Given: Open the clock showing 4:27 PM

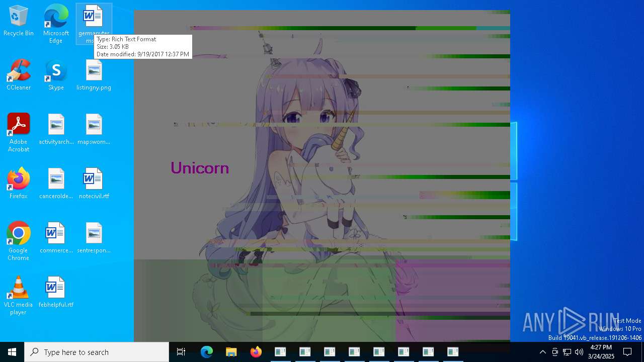Looking at the screenshot, I should [x=601, y=352].
